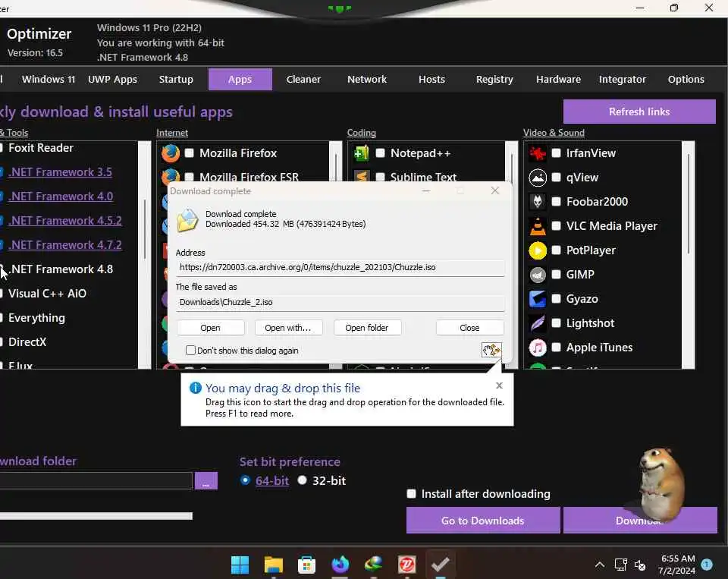This screenshot has width=728, height=579.
Task: Go to Network tab
Action: coord(367,80)
